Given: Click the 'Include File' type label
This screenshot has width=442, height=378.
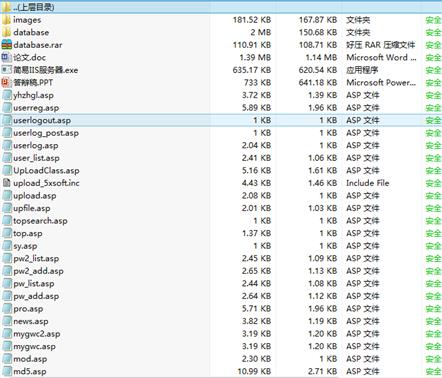Looking at the screenshot, I should pyautogui.click(x=368, y=183).
